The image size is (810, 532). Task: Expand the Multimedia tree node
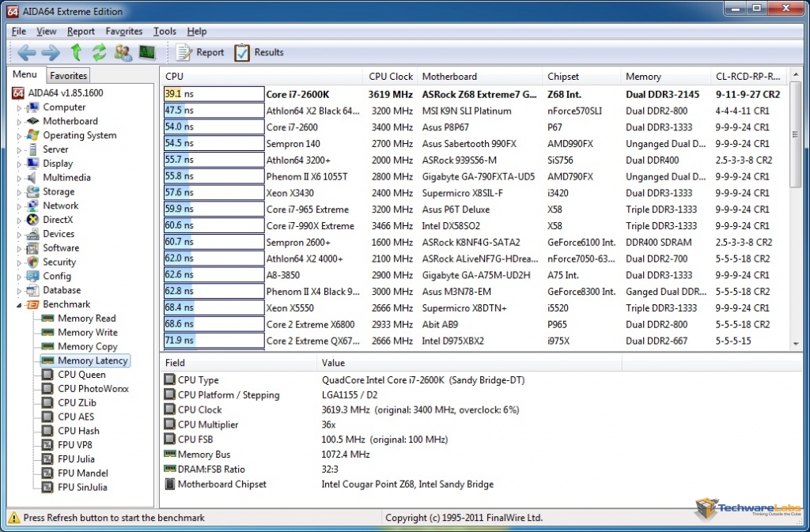coord(19,178)
